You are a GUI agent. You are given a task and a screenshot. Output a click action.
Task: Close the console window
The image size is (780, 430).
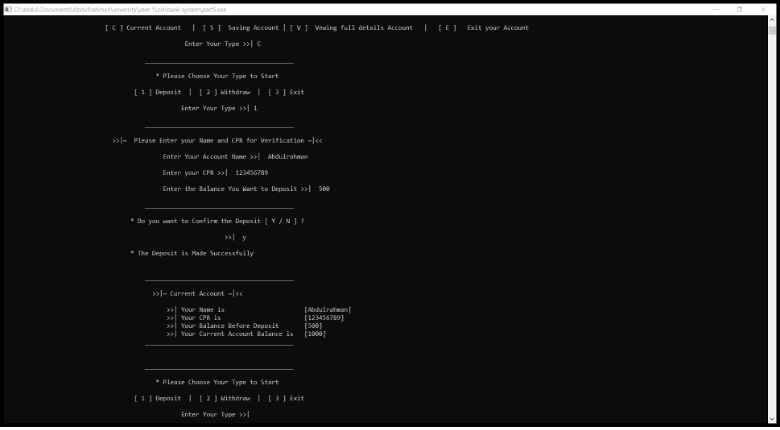(x=763, y=9)
